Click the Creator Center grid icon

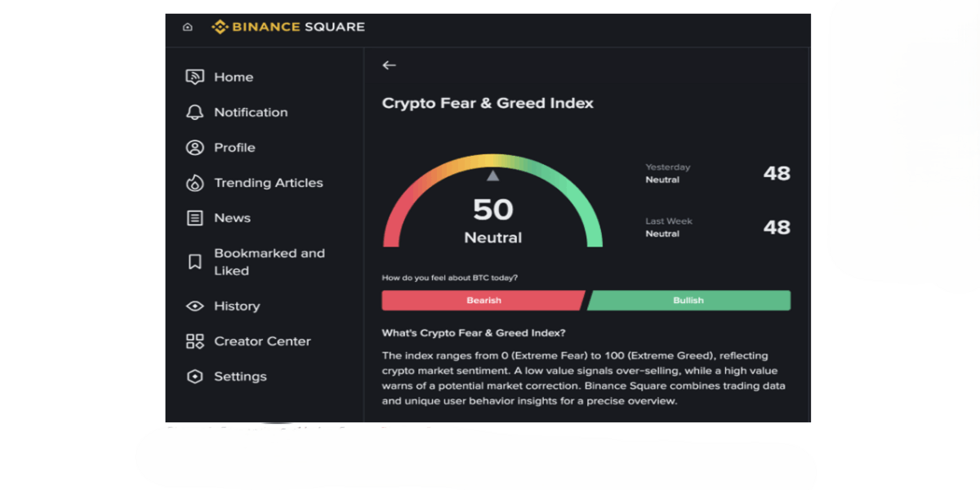tap(194, 341)
